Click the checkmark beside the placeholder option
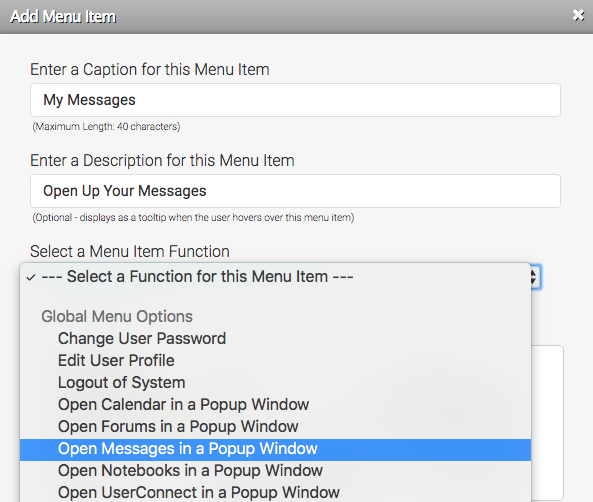The width and height of the screenshot is (593, 502). 31,278
